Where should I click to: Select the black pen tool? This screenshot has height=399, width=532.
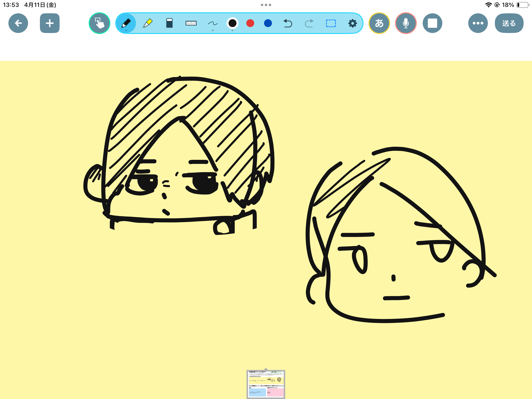click(126, 23)
